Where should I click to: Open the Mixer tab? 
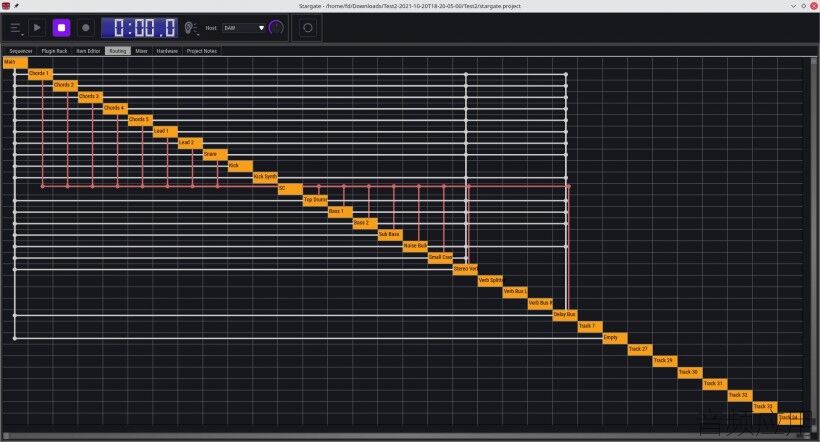[x=141, y=51]
